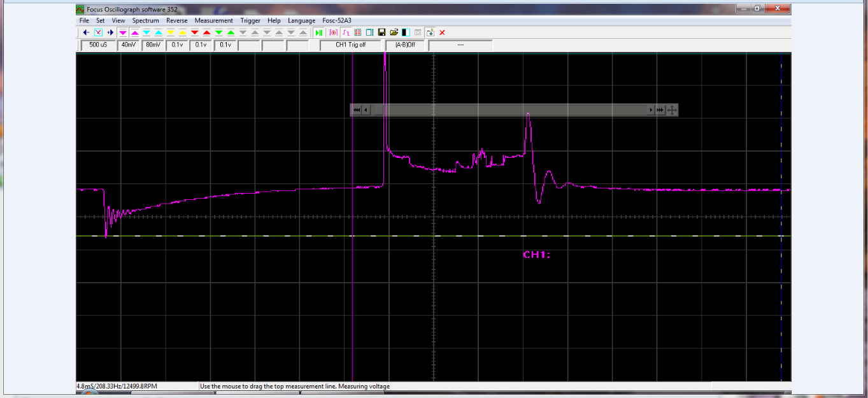The width and height of the screenshot is (868, 398).
Task: Click the red grid table icon
Action: click(357, 32)
